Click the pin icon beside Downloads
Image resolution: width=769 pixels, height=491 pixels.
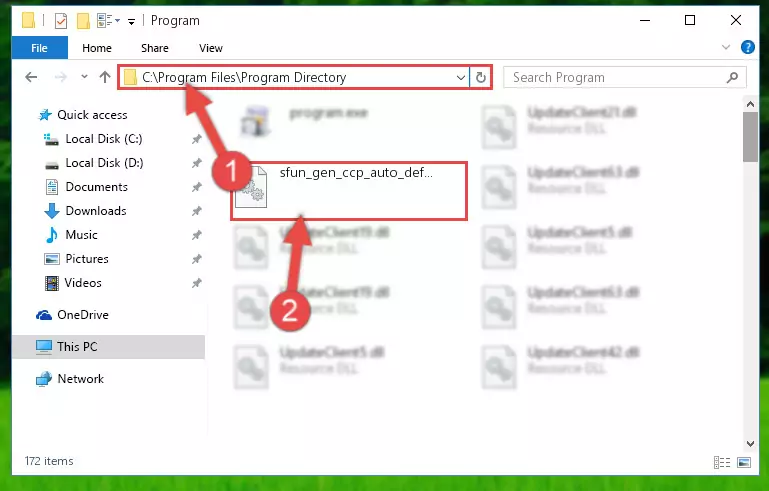point(197,211)
